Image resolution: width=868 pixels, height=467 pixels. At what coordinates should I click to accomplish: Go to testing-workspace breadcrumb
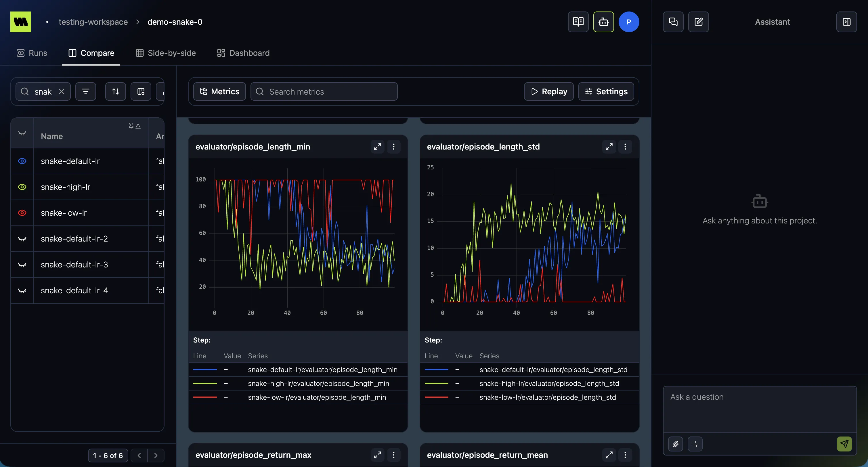(x=93, y=22)
